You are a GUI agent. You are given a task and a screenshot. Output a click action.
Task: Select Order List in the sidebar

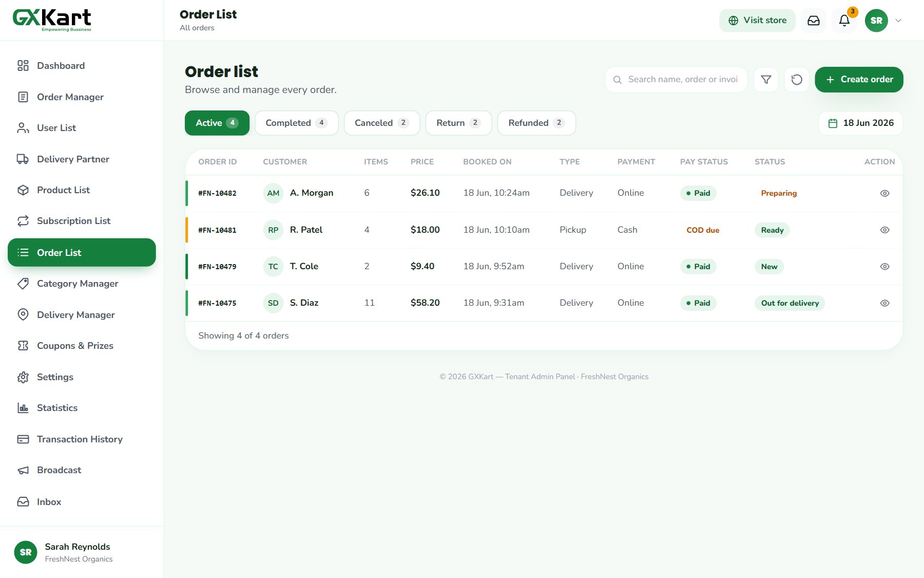[82, 252]
